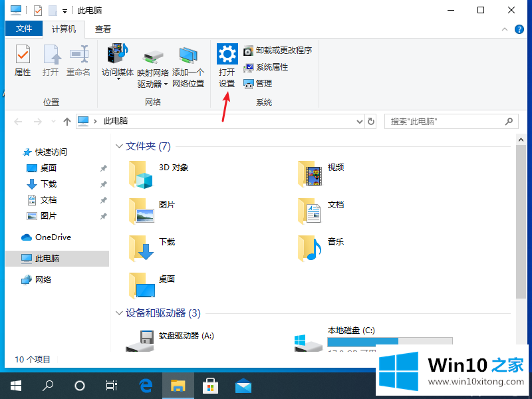Open 卸载或更改程序

pyautogui.click(x=277, y=51)
